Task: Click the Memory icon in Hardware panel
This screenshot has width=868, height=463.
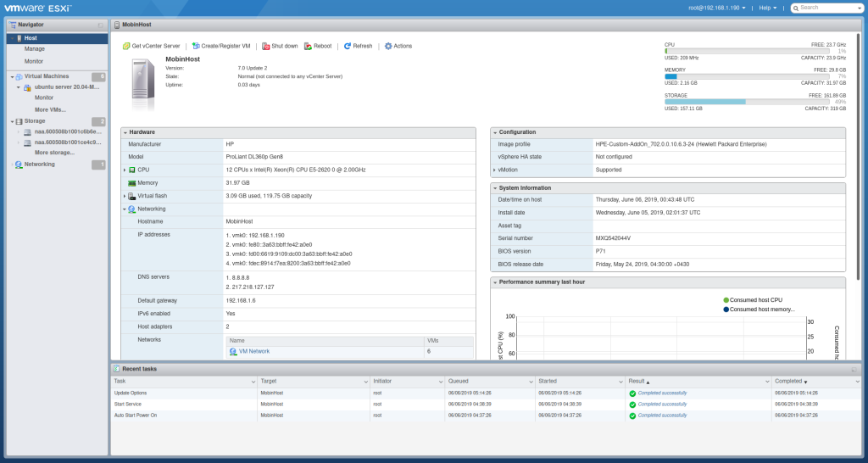Action: pos(131,183)
